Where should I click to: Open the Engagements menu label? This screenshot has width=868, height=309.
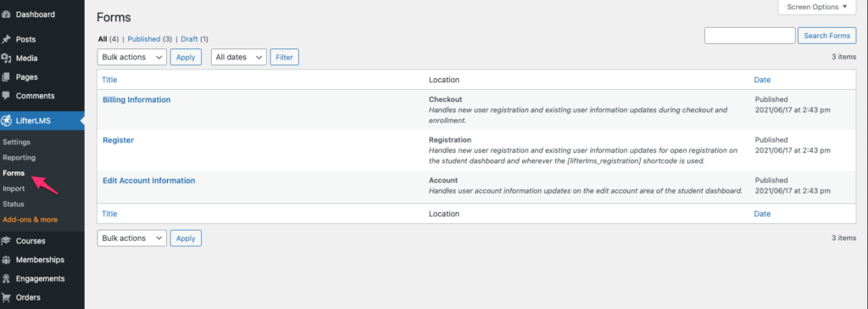coord(41,278)
